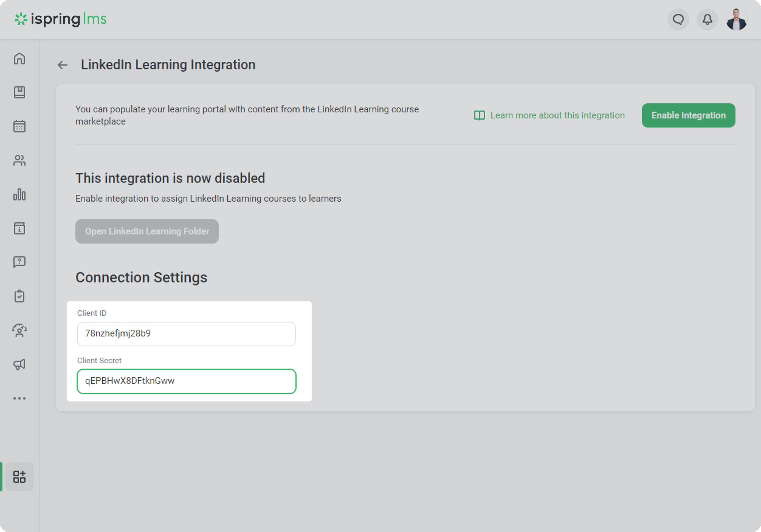
Task: Open the notifications bell
Action: coord(707,19)
